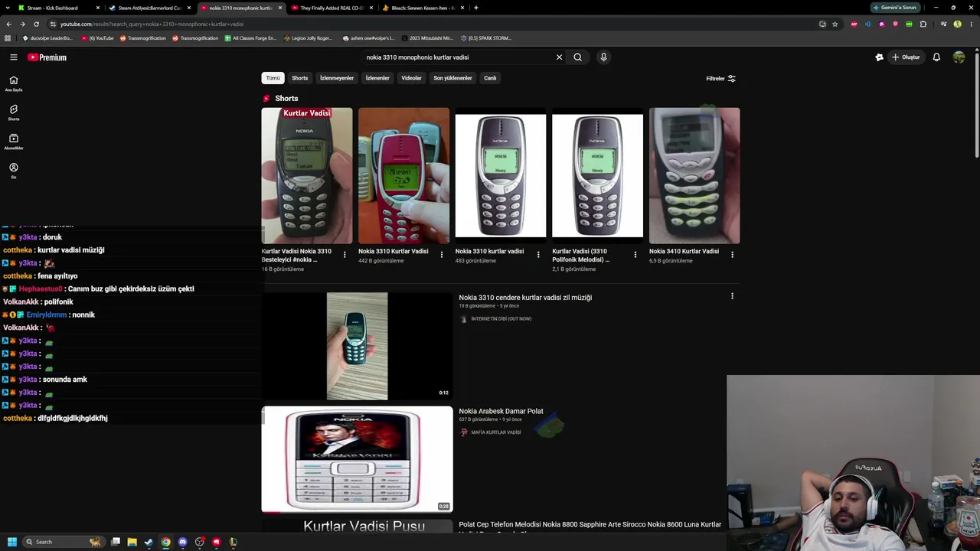
Task: Switch to the Stream - Kick Dashboard tab
Action: tap(58, 8)
